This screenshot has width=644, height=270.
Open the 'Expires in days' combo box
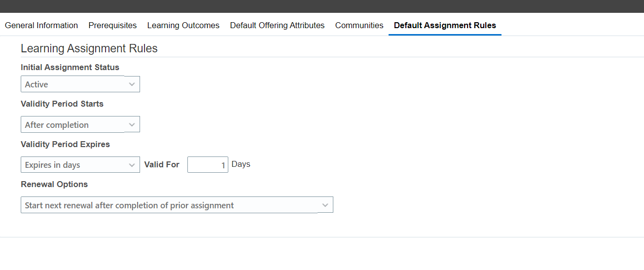80,165
